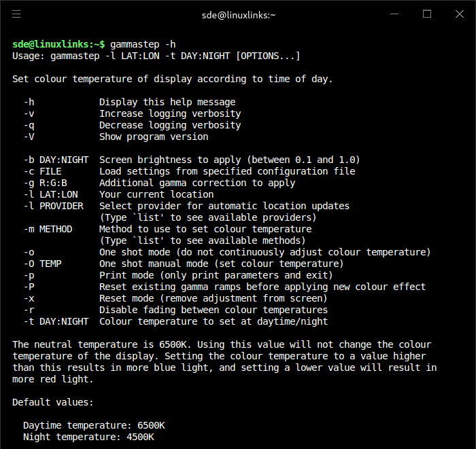Click 'more red light.' line
The image size is (476, 449).
[x=52, y=379]
